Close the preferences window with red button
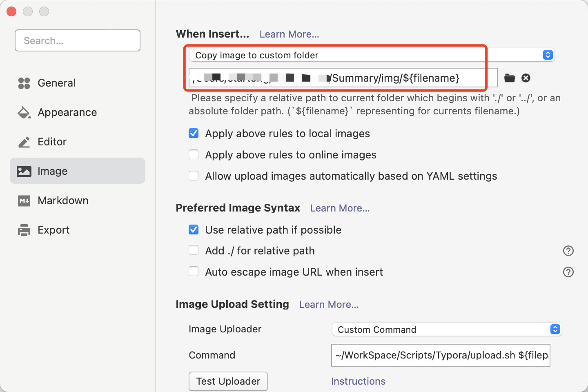This screenshot has height=392, width=588. (11, 11)
